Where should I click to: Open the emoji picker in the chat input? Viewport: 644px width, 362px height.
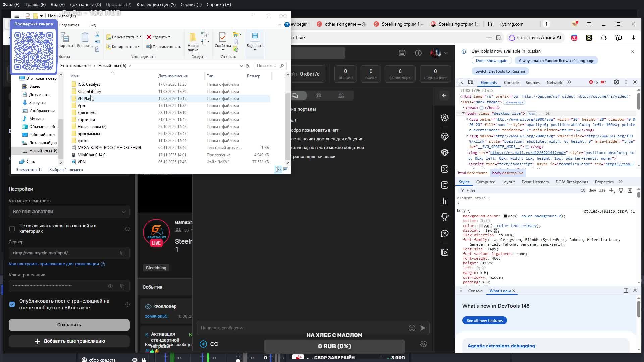(412, 328)
